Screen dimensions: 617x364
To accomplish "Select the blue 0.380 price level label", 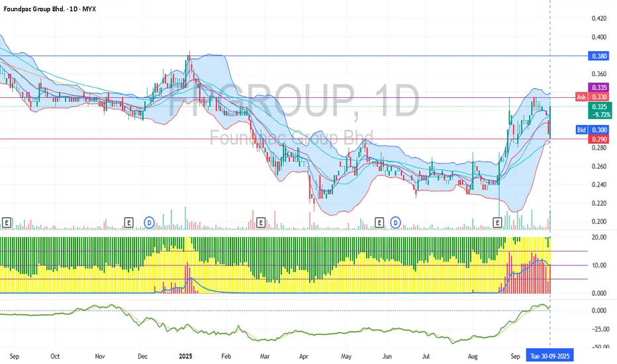I will [598, 56].
